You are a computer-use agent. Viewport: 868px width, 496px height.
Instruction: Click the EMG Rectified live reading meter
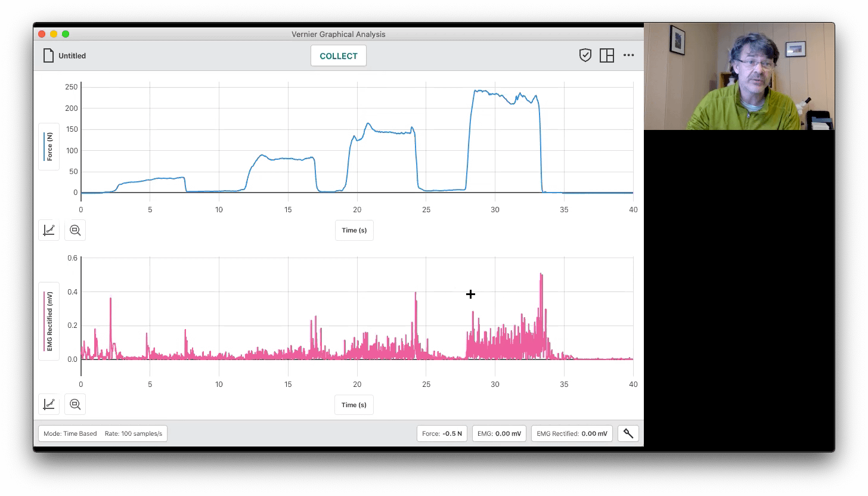(571, 433)
